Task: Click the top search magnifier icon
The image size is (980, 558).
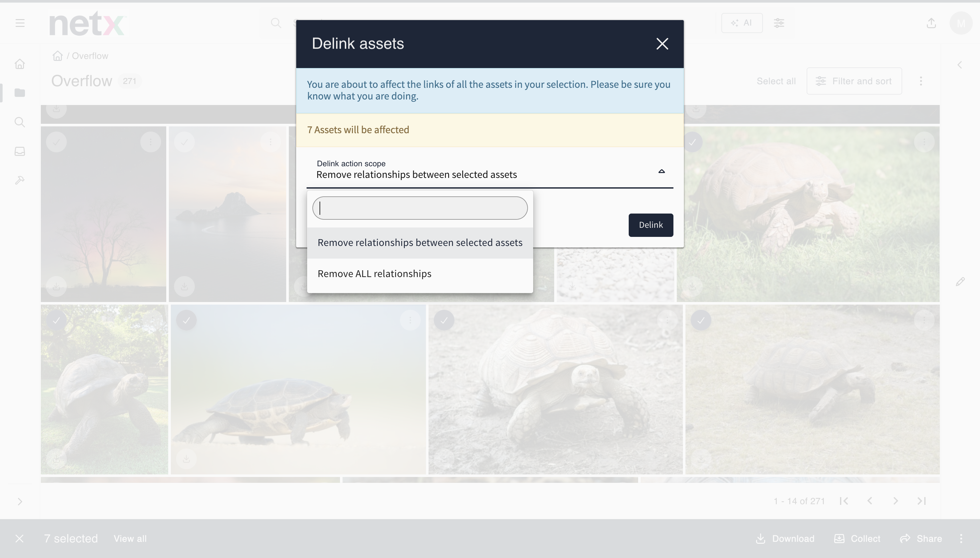Action: pyautogui.click(x=275, y=23)
